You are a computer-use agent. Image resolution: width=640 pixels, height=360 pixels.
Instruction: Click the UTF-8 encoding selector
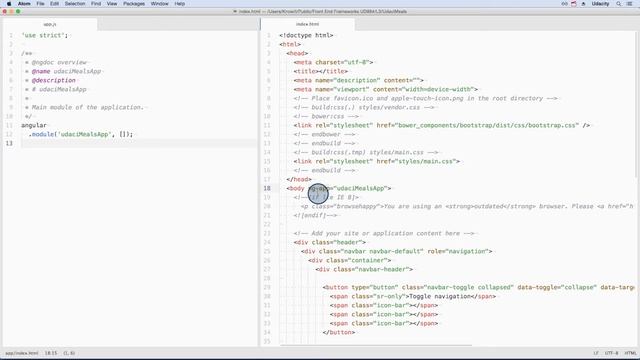tap(611, 353)
